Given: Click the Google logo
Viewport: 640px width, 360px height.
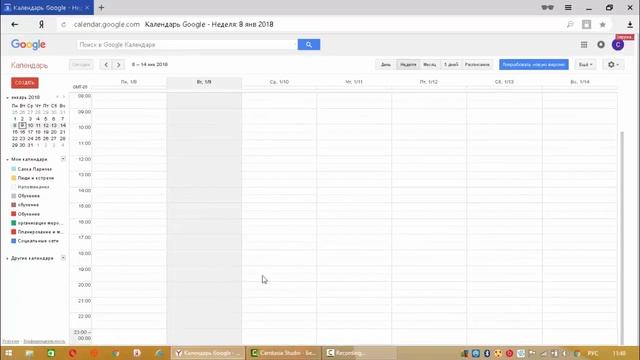Looking at the screenshot, I should coord(28,44).
